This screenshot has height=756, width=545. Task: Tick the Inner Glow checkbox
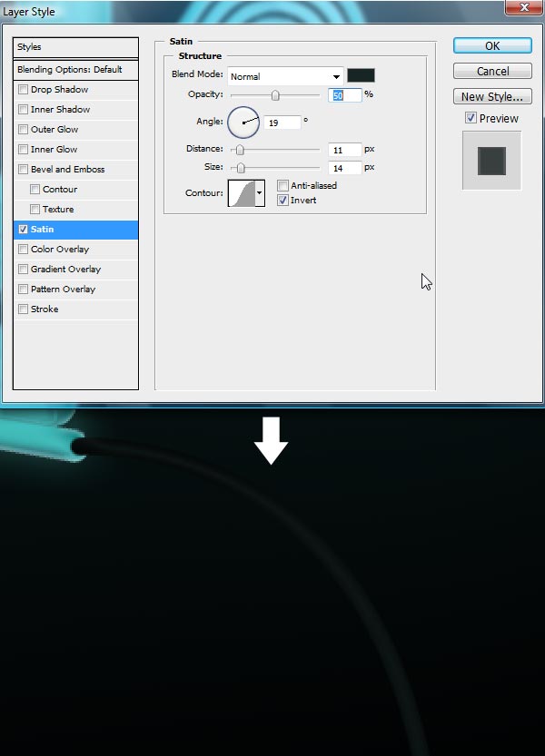point(23,150)
